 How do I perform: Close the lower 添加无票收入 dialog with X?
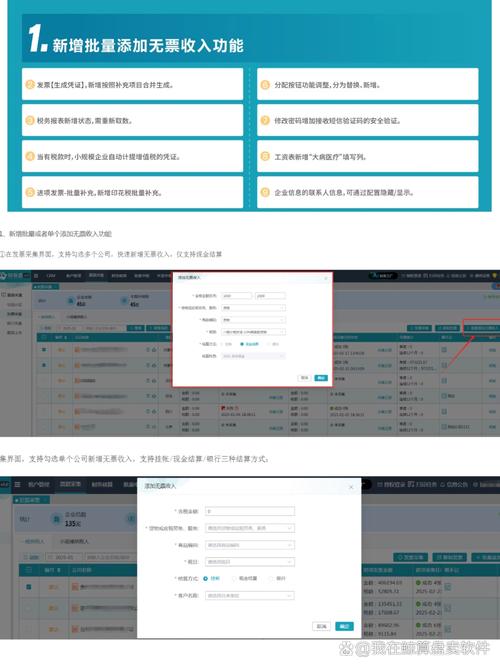351,487
